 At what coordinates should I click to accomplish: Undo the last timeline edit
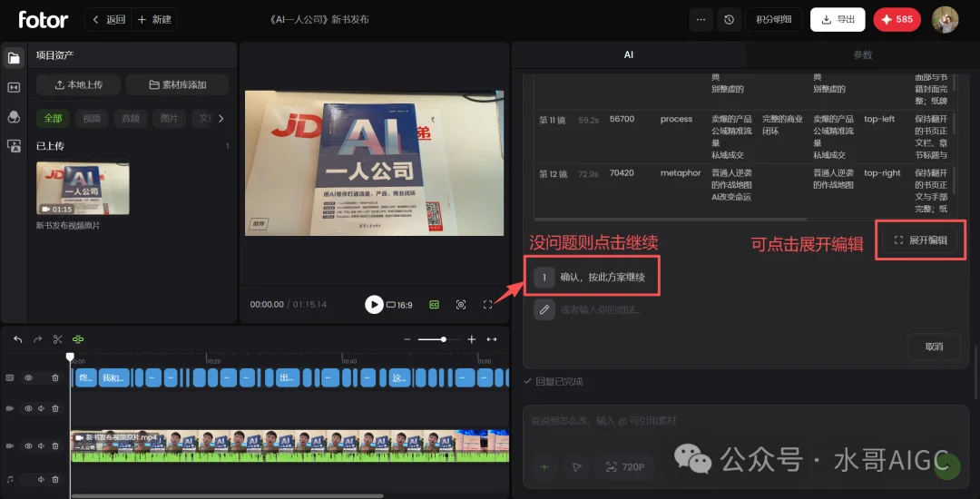click(17, 339)
